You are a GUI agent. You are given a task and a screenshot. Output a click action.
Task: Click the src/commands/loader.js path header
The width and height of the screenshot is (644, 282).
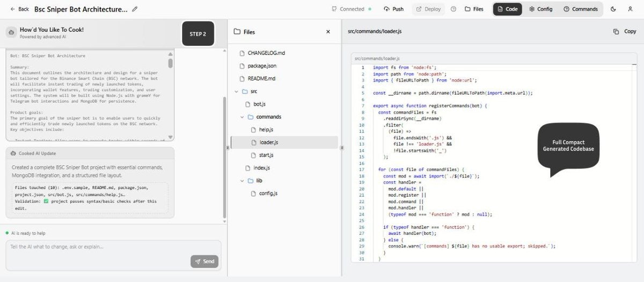[375, 32]
